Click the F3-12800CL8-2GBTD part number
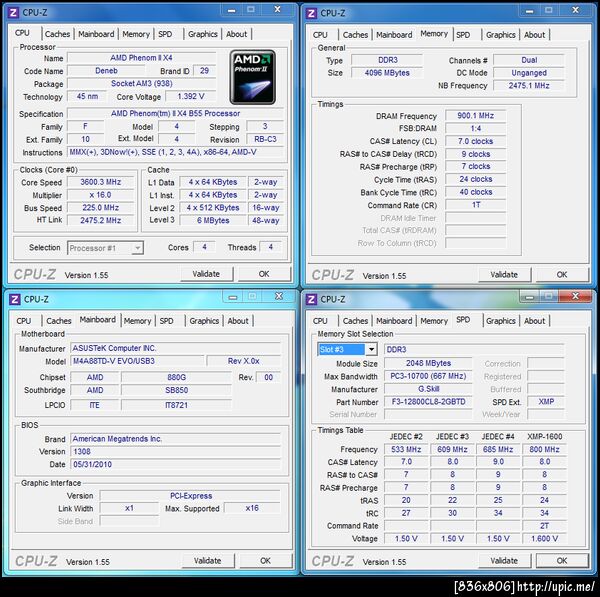 (x=428, y=402)
